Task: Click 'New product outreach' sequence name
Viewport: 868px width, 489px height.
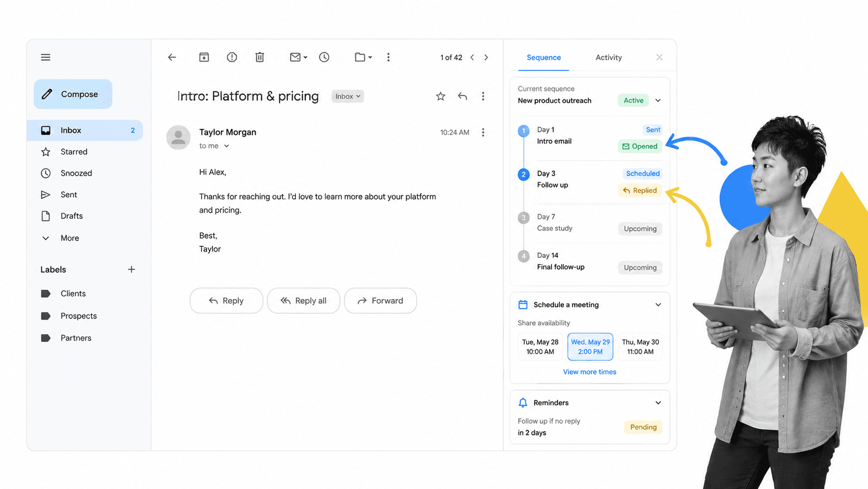Action: pyautogui.click(x=554, y=101)
